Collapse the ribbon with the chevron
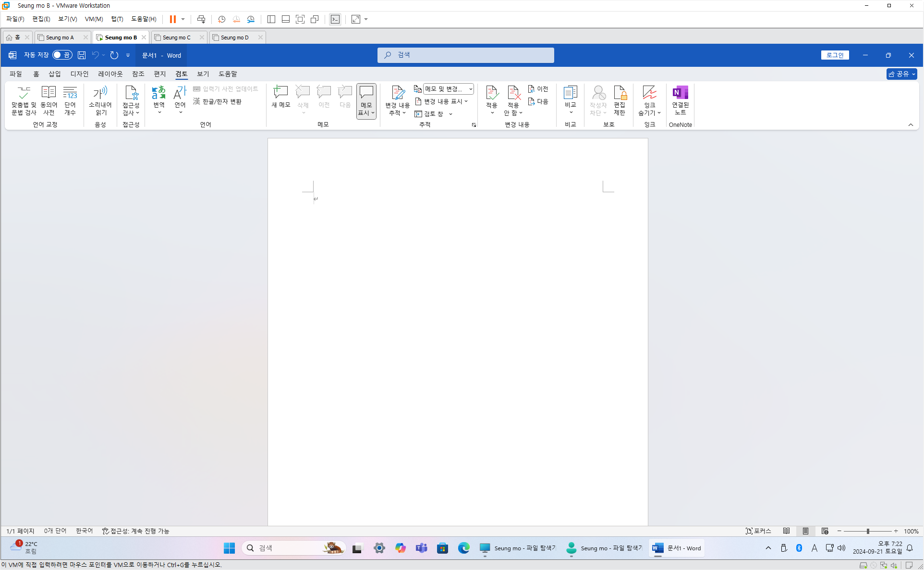The width and height of the screenshot is (924, 570). click(911, 125)
